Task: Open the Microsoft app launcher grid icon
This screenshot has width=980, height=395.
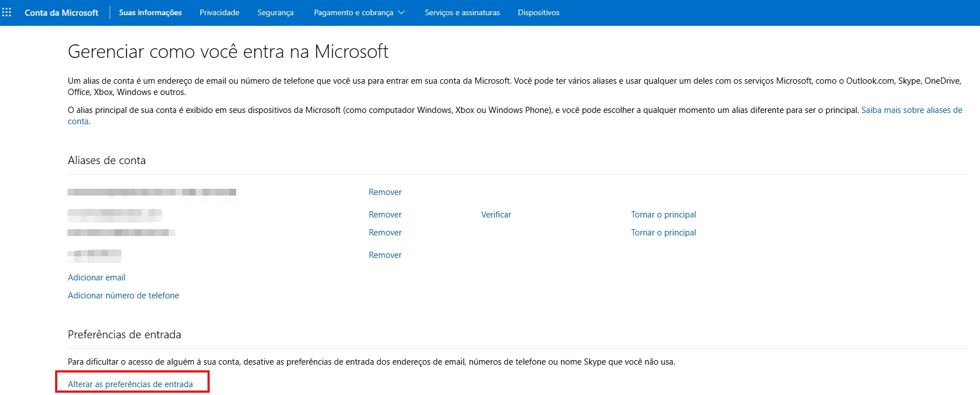Action: point(7,12)
